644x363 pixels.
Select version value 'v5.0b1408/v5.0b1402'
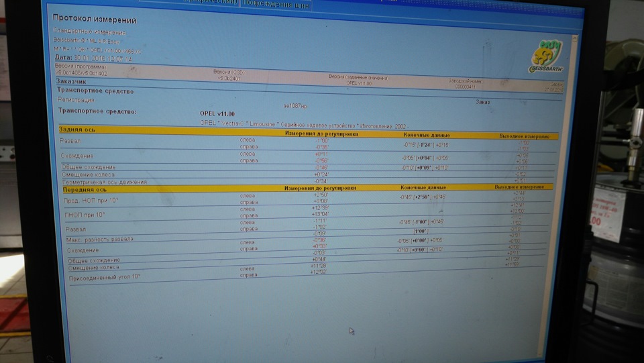[x=81, y=72]
